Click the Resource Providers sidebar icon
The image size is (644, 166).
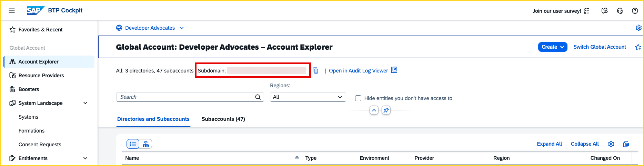(12, 76)
